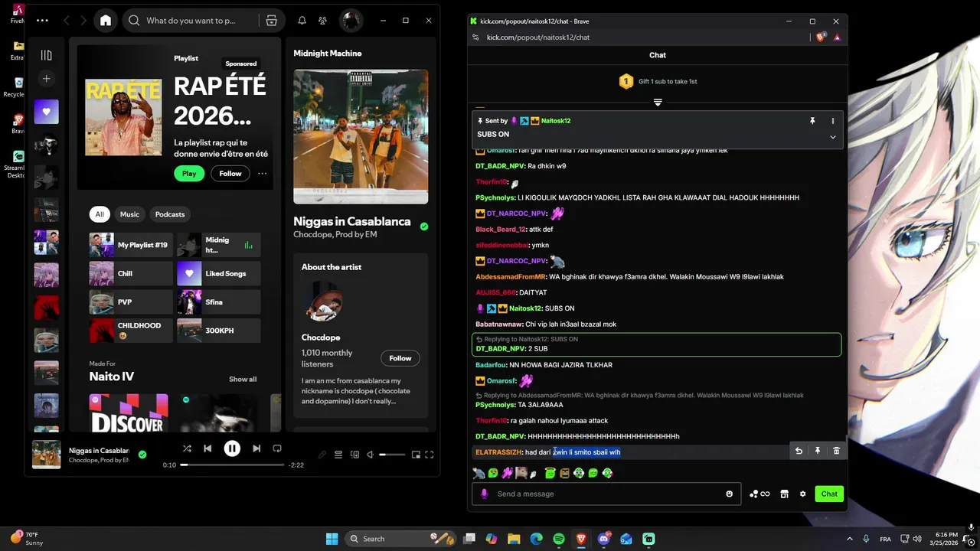Viewport: 980px width, 551px height.
Task: Toggle lyrics microphone icon in player
Action: coord(322,455)
